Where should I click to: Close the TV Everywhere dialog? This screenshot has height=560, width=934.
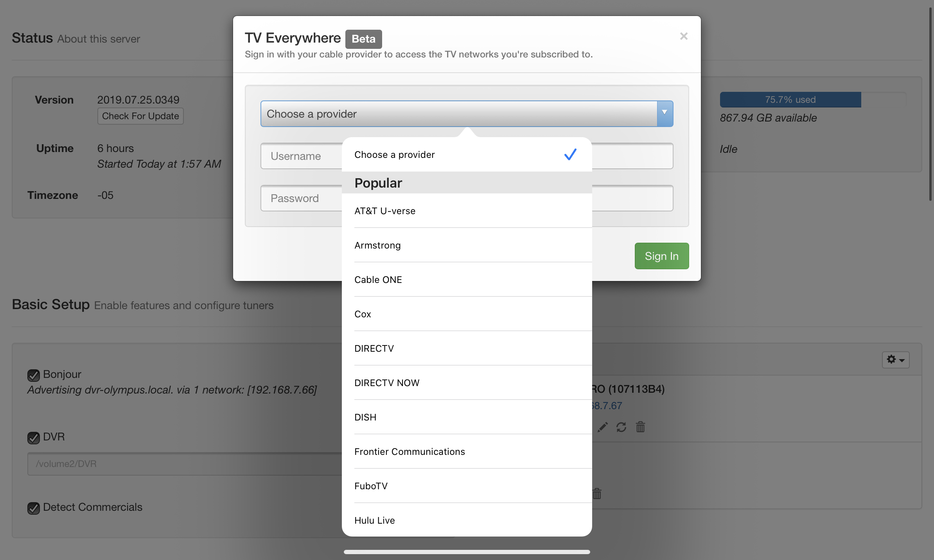tap(684, 36)
